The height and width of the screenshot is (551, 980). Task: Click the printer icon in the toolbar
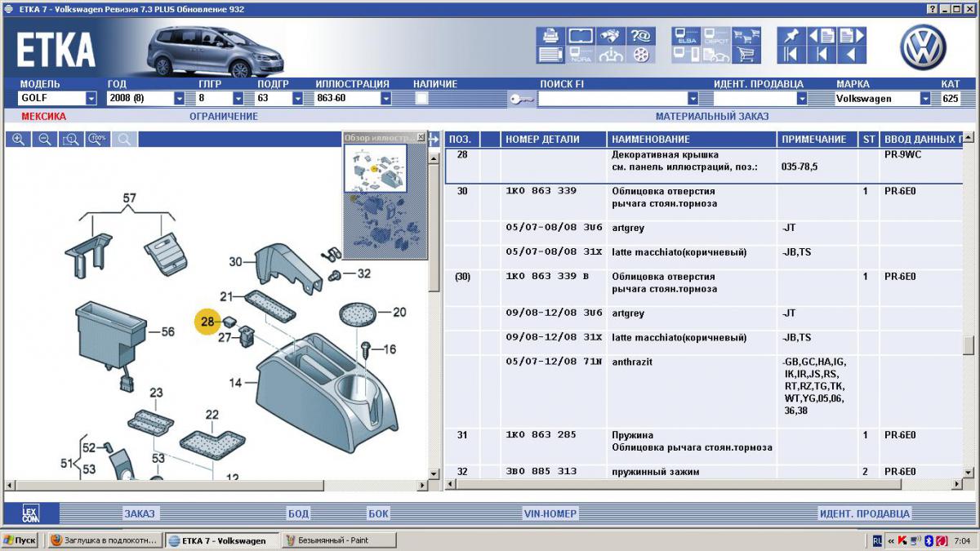[x=550, y=36]
